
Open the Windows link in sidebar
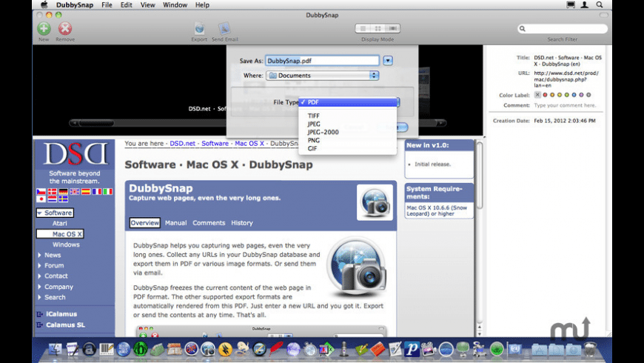click(66, 244)
